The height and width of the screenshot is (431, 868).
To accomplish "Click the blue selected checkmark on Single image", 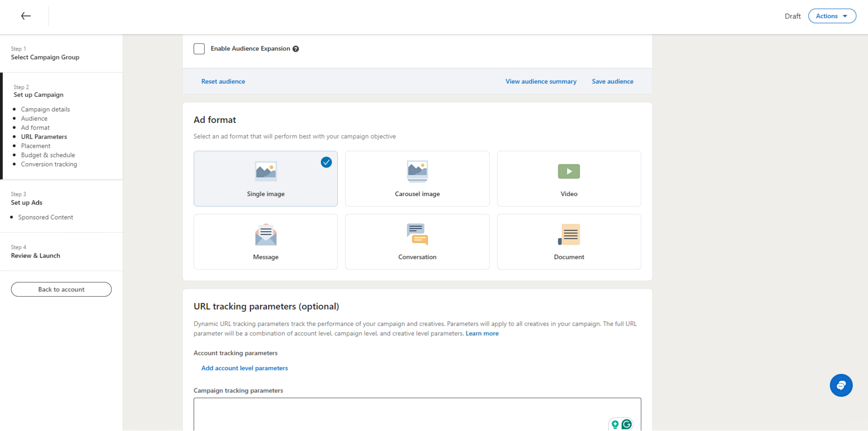I will pyautogui.click(x=326, y=162).
